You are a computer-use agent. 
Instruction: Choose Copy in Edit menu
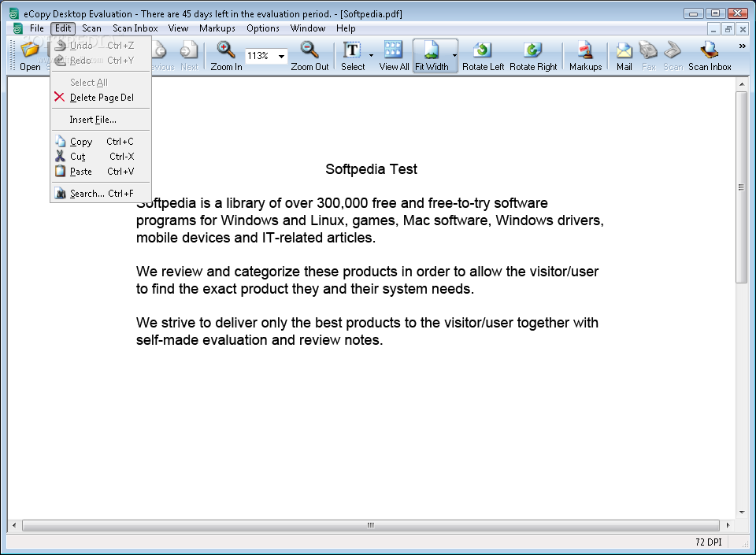pyautogui.click(x=101, y=142)
